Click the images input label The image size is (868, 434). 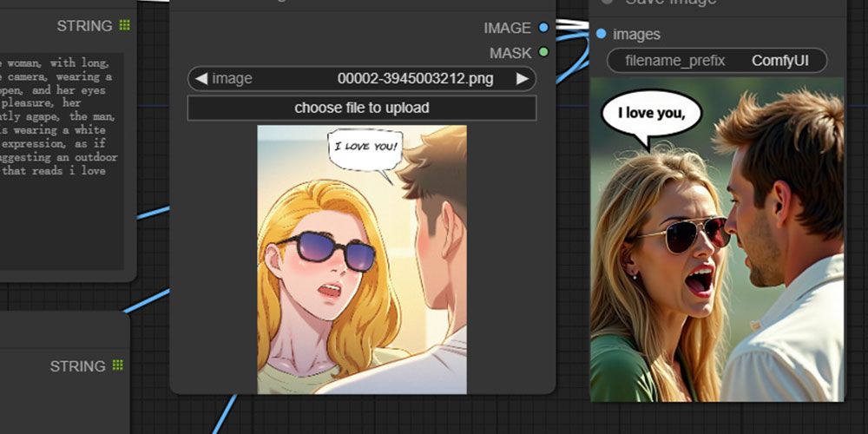636,35
